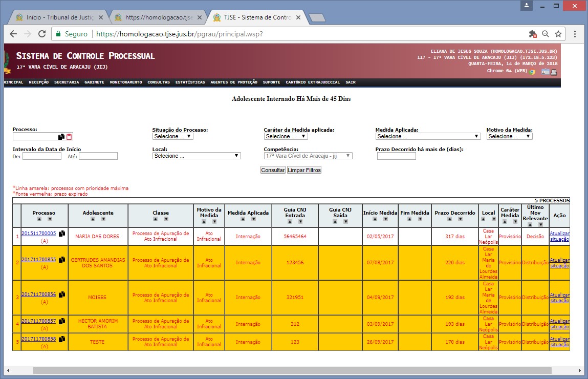Open the ID card icon in the header
The image size is (588, 379).
(x=546, y=72)
